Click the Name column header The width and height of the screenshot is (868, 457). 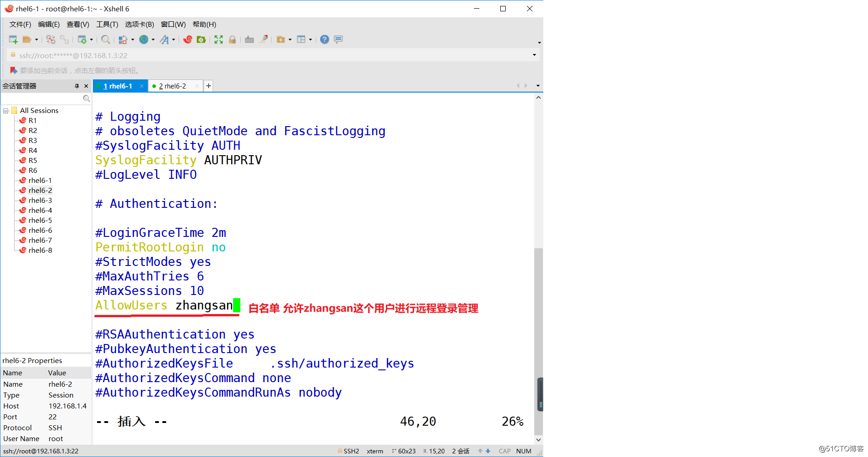pos(24,373)
